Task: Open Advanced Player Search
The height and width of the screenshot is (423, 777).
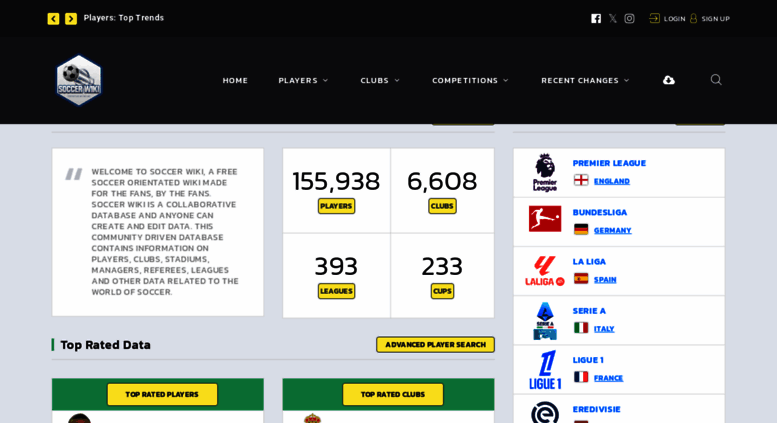Action: coord(436,345)
